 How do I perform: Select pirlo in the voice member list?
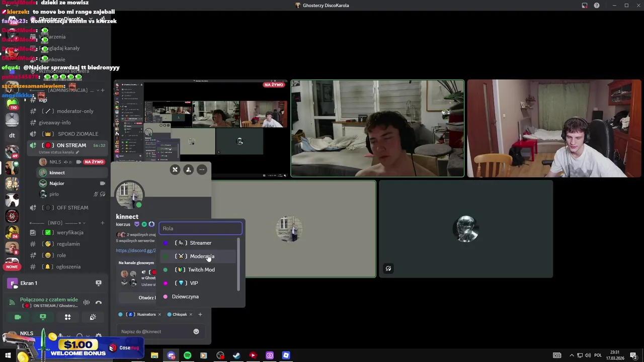click(x=72, y=194)
